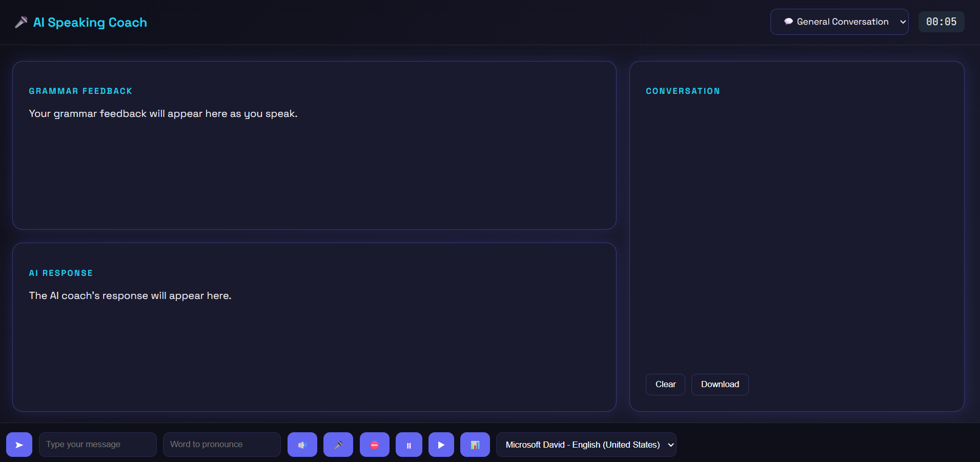Image resolution: width=980 pixels, height=462 pixels.
Task: Expand the Microsoft David voice dropdown
Action: point(586,445)
